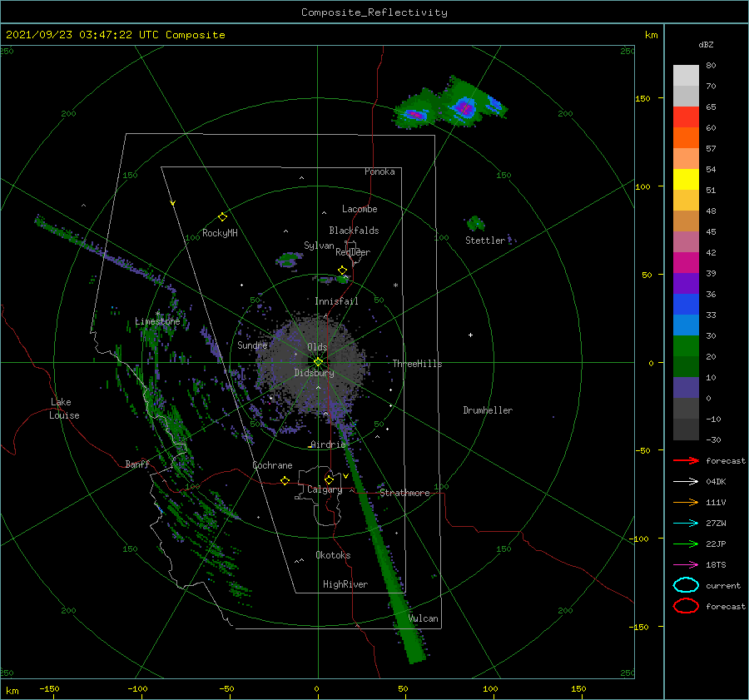Viewport: 749px width, 700px height.
Task: Click the yellow diamond marker near RockyMH
Action: [x=222, y=217]
